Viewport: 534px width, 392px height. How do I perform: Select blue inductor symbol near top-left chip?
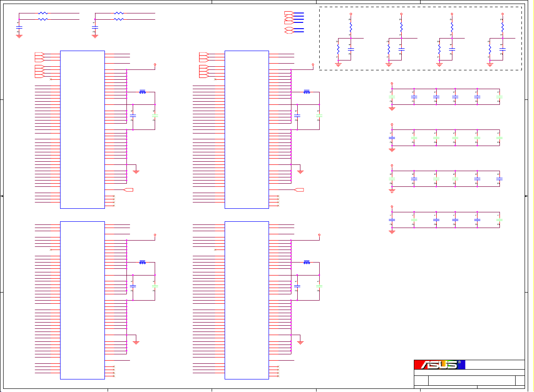click(x=143, y=92)
